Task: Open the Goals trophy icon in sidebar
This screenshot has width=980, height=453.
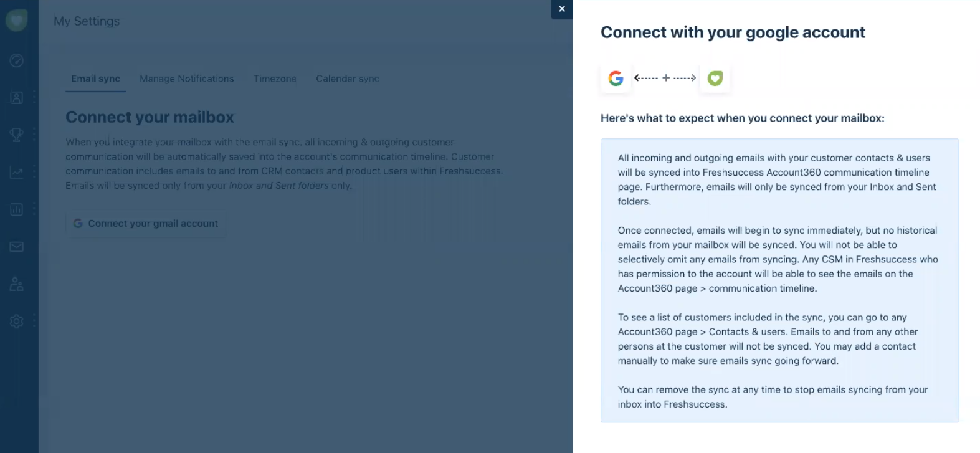Action: coord(16,135)
